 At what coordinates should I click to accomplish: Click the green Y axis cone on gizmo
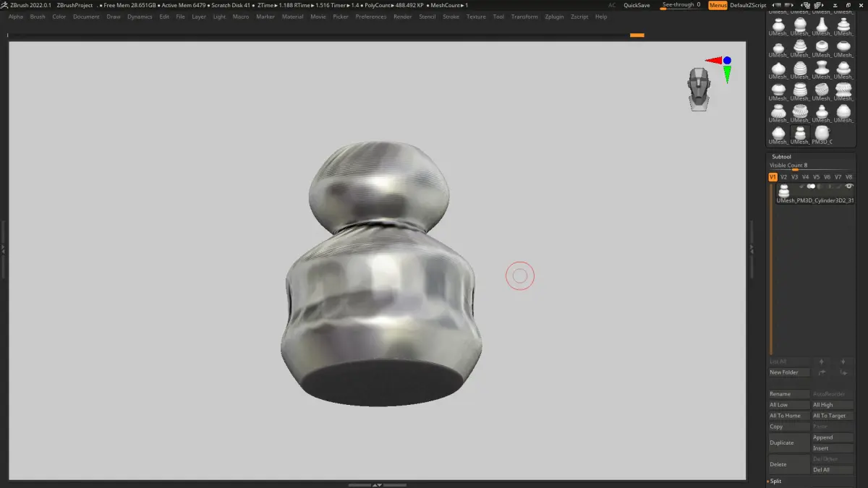(727, 74)
